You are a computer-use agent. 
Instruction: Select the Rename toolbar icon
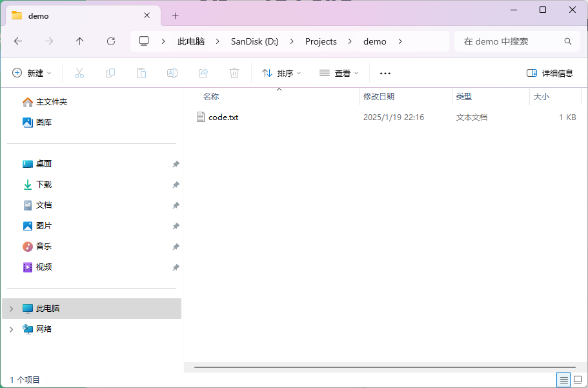coord(172,72)
